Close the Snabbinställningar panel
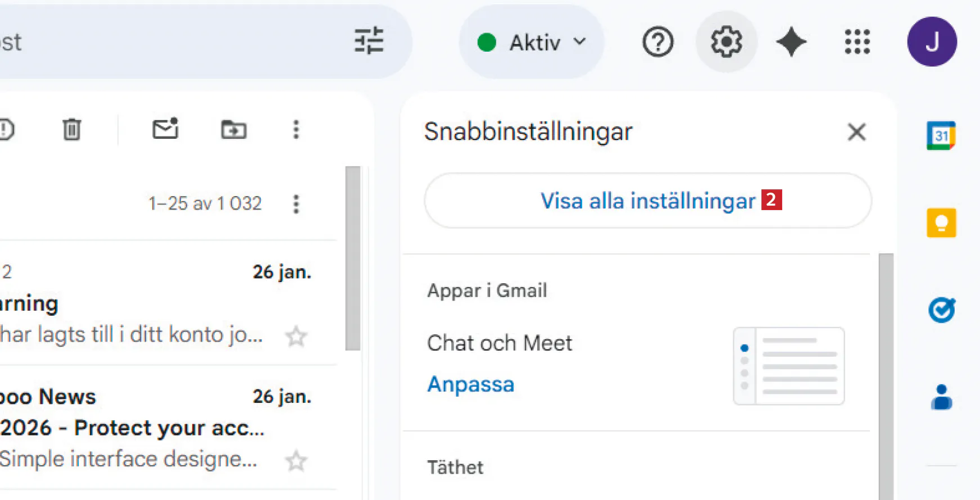The width and height of the screenshot is (980, 500). [856, 132]
